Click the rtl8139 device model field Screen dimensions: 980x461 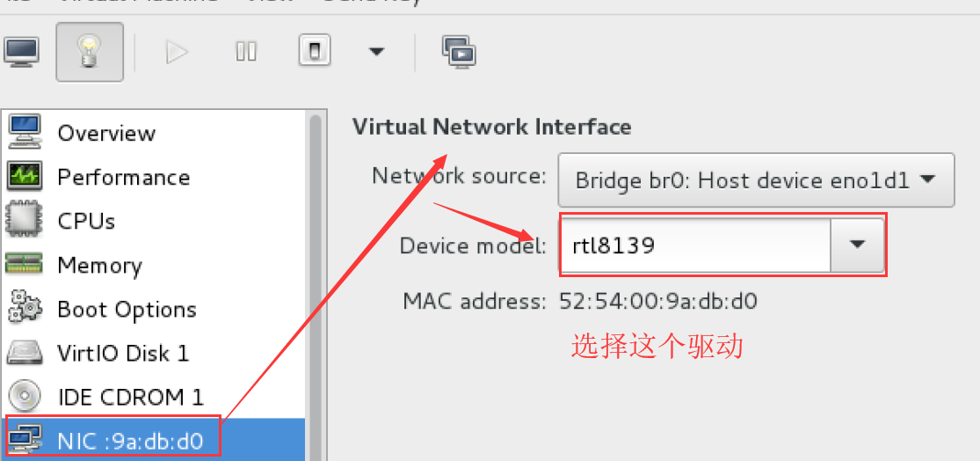(694, 245)
